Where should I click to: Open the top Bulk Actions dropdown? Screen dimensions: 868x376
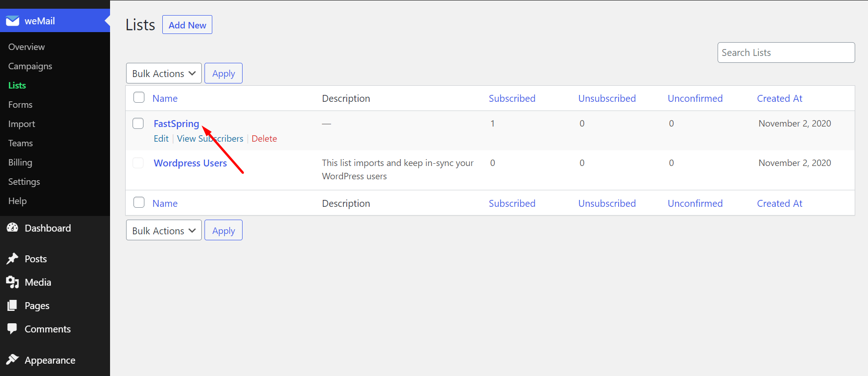(x=164, y=73)
